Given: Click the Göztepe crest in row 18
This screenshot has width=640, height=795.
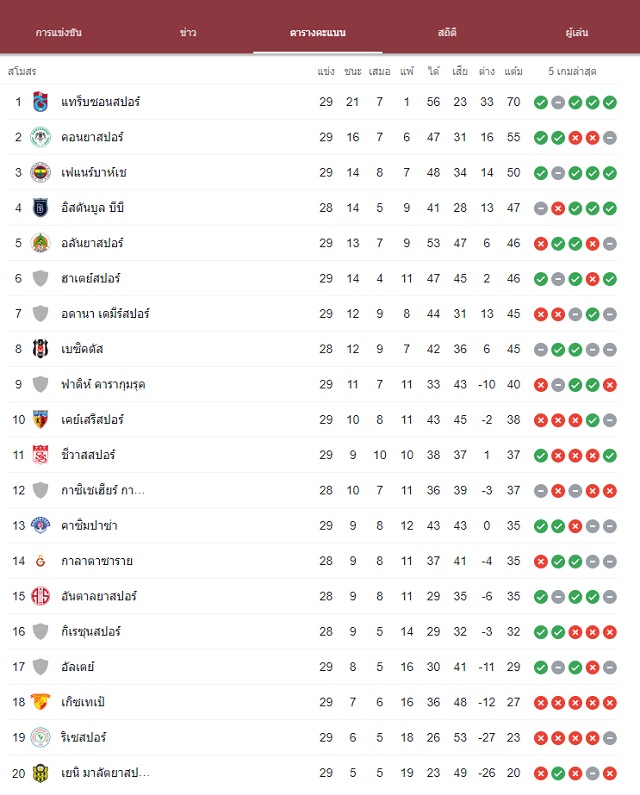Looking at the screenshot, I should pos(40,702).
